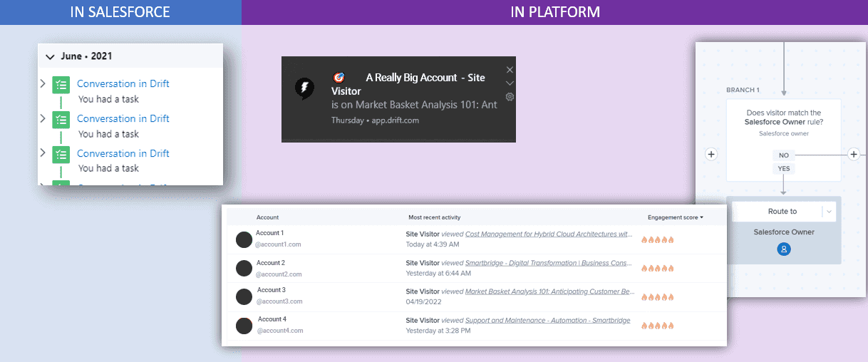Sort by Engagement score column
This screenshot has height=362, width=868.
pyautogui.click(x=675, y=217)
